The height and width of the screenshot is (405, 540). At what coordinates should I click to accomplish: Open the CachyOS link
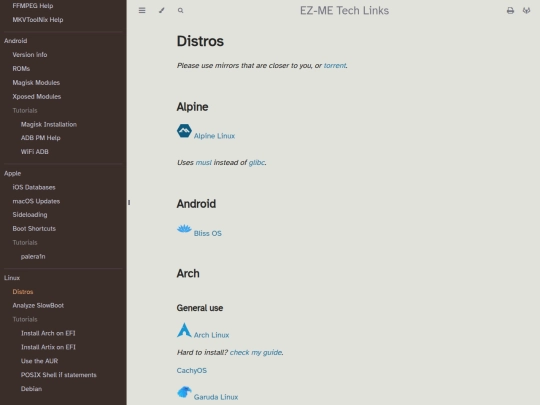point(192,371)
